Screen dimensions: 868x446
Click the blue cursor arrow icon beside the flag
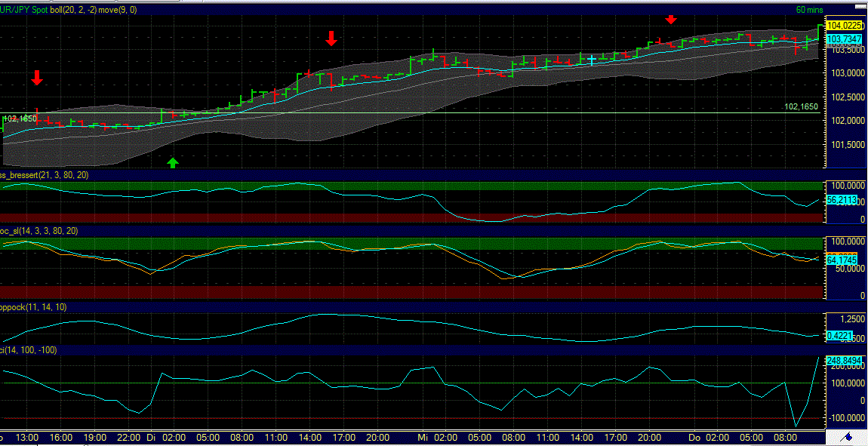pos(848,438)
